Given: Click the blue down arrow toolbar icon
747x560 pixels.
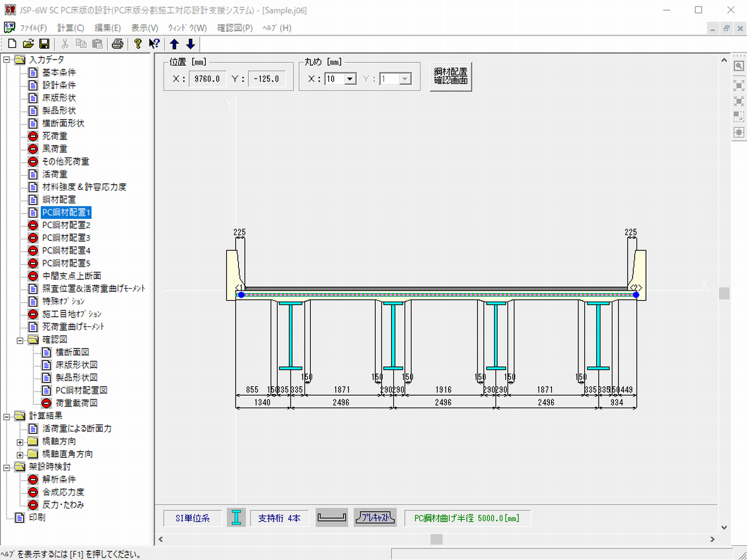Looking at the screenshot, I should pos(190,44).
